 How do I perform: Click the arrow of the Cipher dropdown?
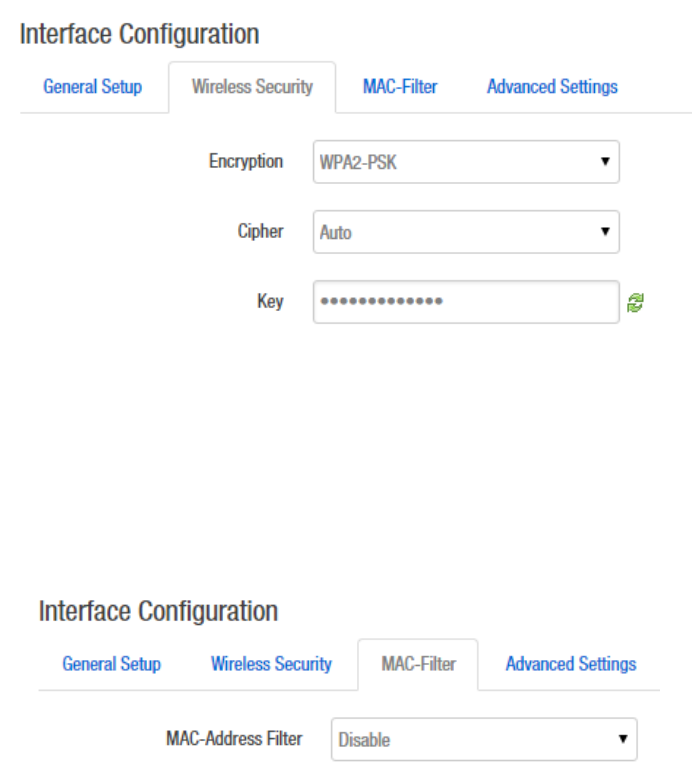[x=605, y=232]
